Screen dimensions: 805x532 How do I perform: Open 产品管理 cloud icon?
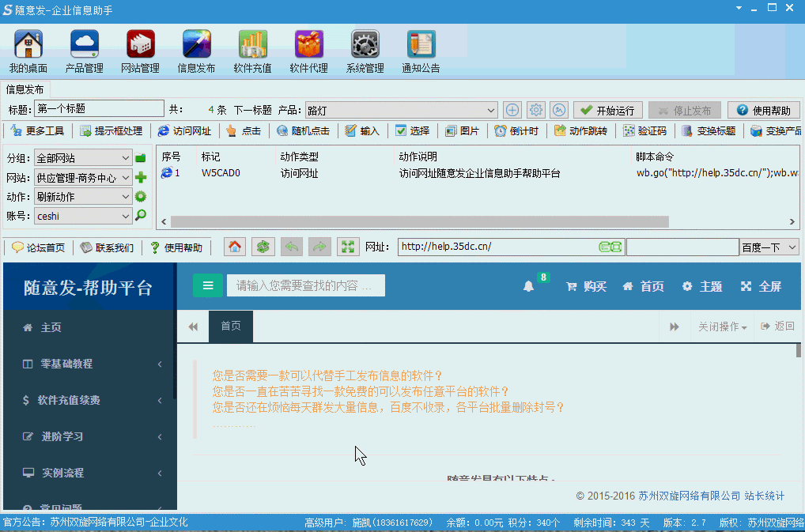(x=84, y=44)
